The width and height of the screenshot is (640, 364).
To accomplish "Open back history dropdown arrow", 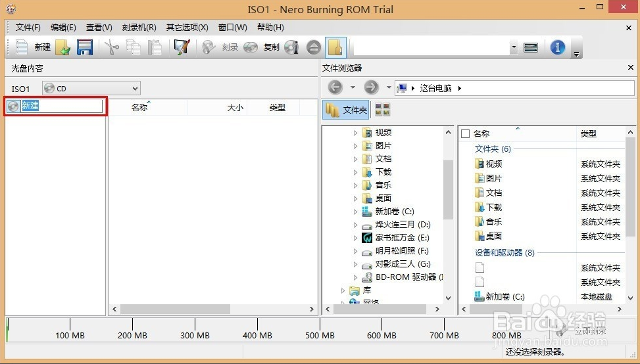I will point(353,87).
